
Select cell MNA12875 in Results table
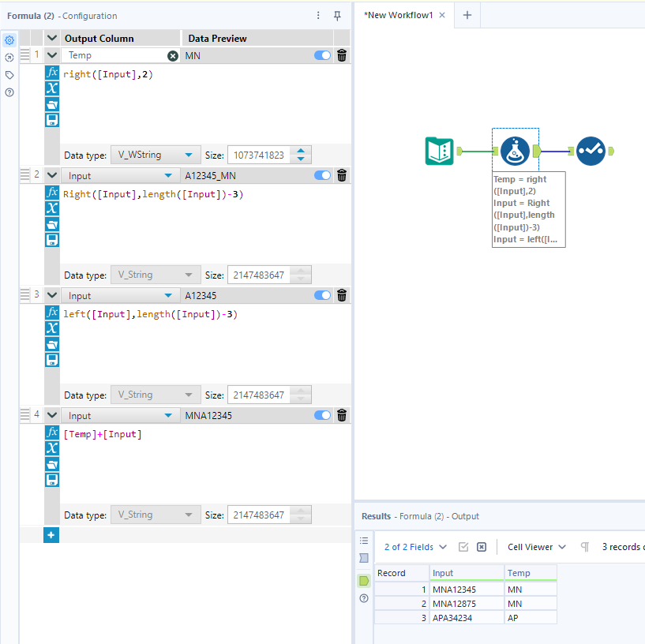tap(467, 604)
